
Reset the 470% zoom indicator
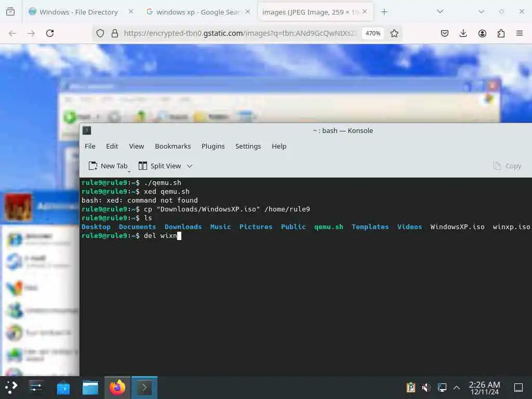[x=373, y=33]
